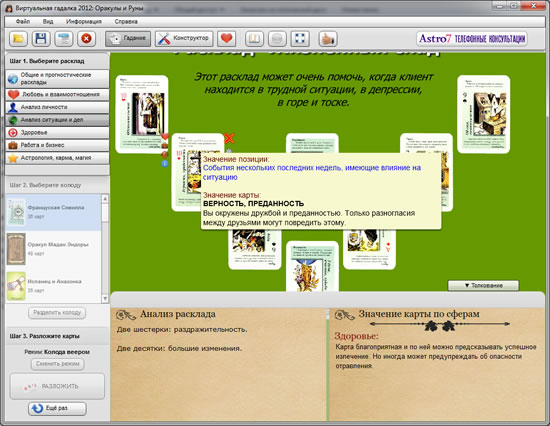Viewport: 550px width, 426px height.
Task: Switch to Гадание mode
Action: (x=128, y=38)
